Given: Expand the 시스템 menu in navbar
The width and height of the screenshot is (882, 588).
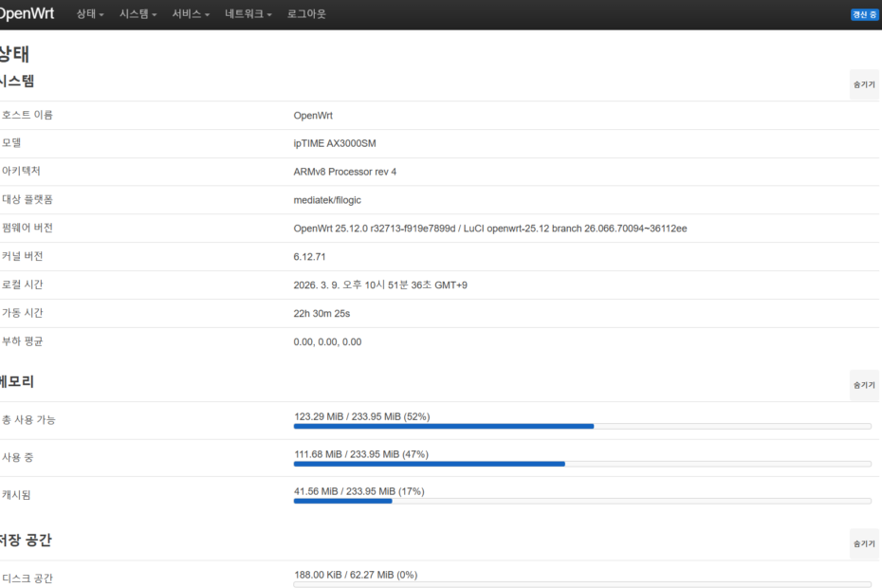Looking at the screenshot, I should tap(138, 14).
